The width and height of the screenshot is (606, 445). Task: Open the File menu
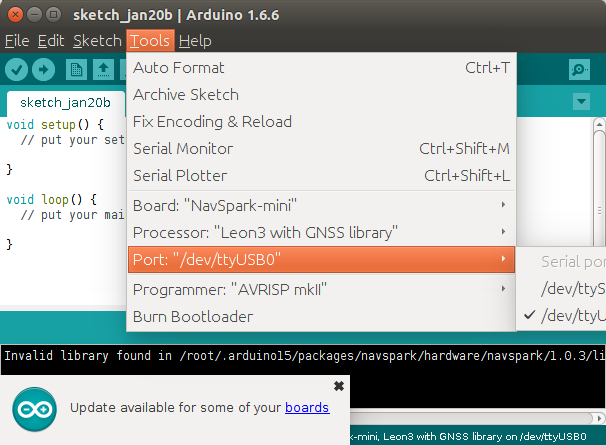[17, 41]
